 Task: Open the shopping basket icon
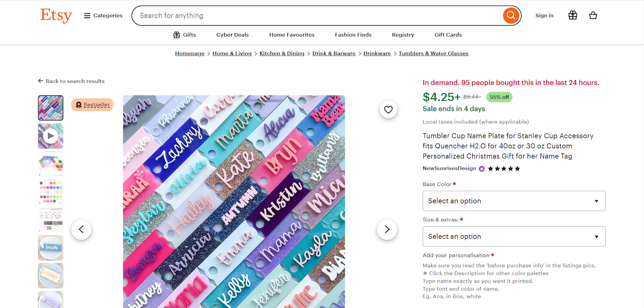coord(593,16)
